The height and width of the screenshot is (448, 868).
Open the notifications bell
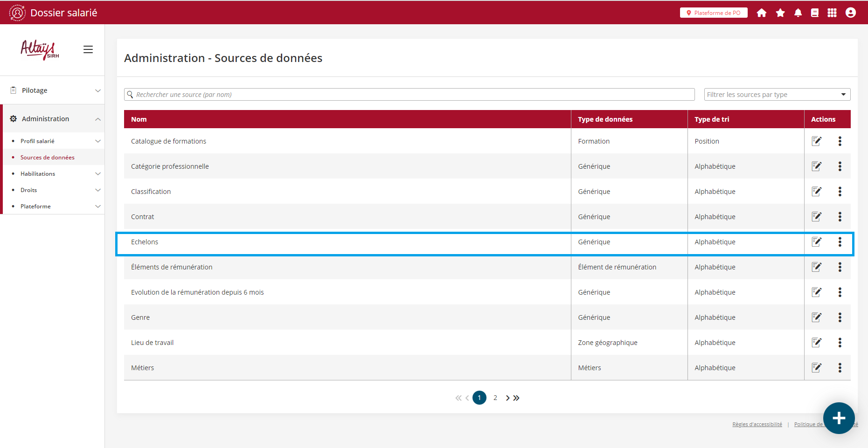[x=798, y=13]
